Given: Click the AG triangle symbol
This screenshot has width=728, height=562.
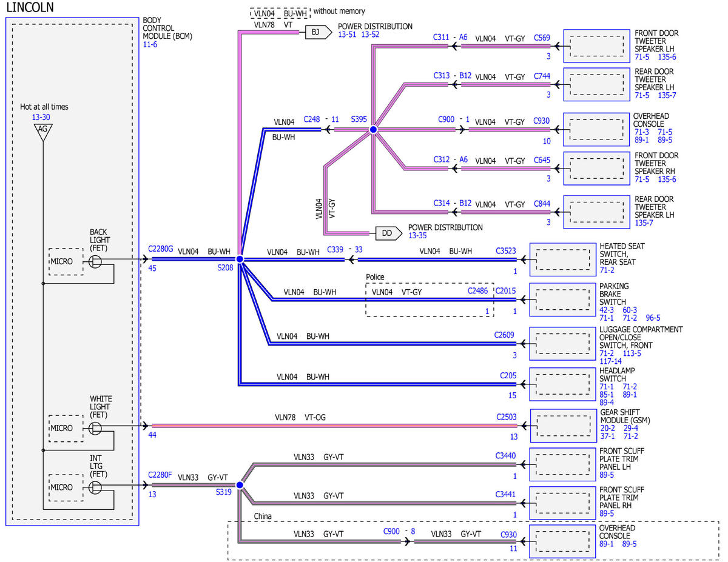Looking at the screenshot, I should [x=42, y=132].
